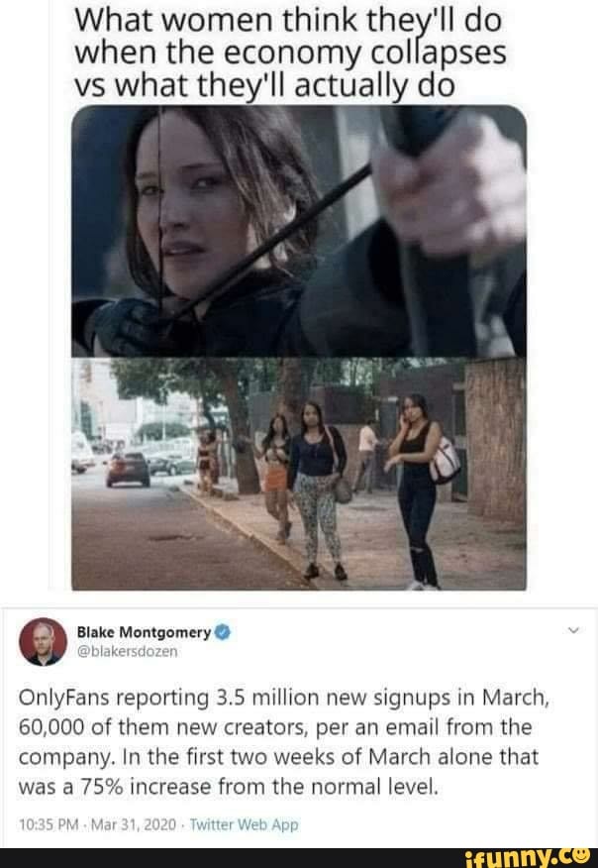Open the @blakersdozen handle

pos(128,652)
